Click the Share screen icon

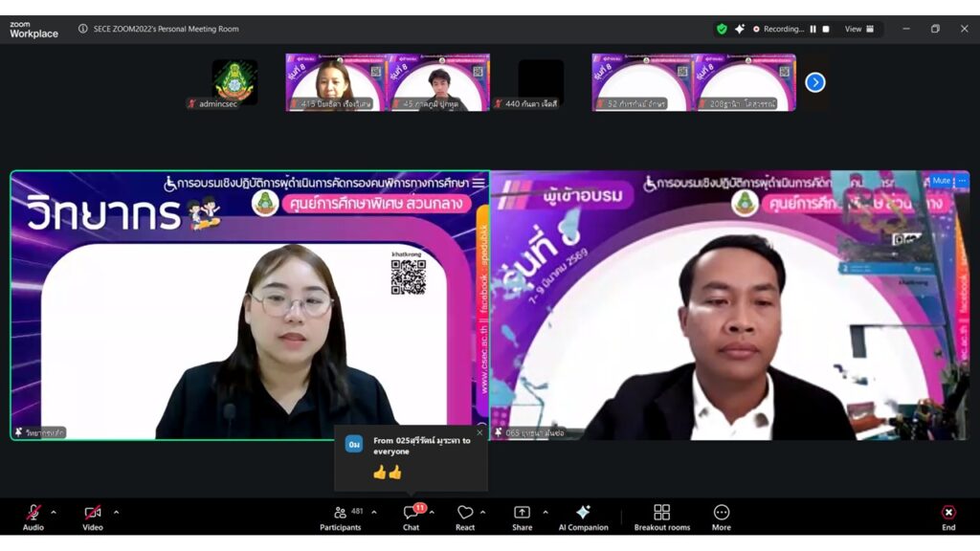(x=522, y=513)
